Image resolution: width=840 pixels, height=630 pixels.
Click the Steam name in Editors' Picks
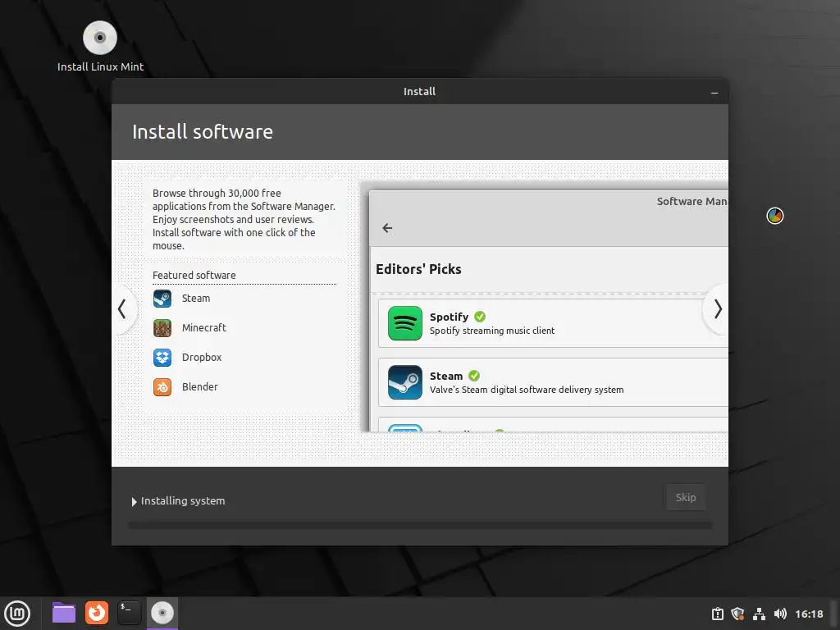446,376
